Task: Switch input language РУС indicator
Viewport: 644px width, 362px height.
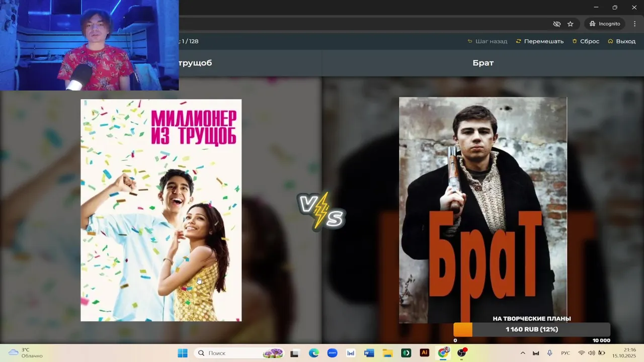Action: (566, 353)
